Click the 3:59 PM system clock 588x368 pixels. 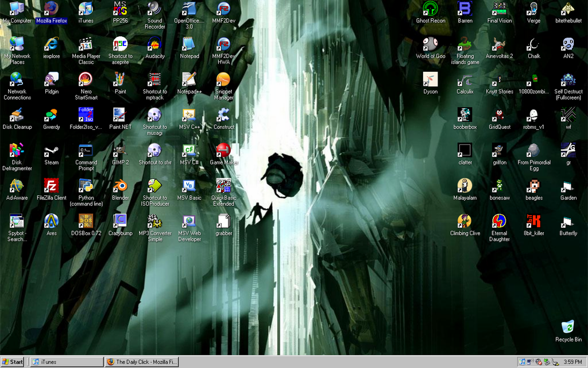pyautogui.click(x=572, y=362)
